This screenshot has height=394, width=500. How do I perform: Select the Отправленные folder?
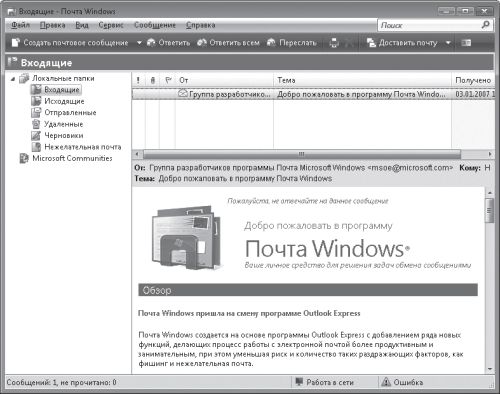point(70,113)
